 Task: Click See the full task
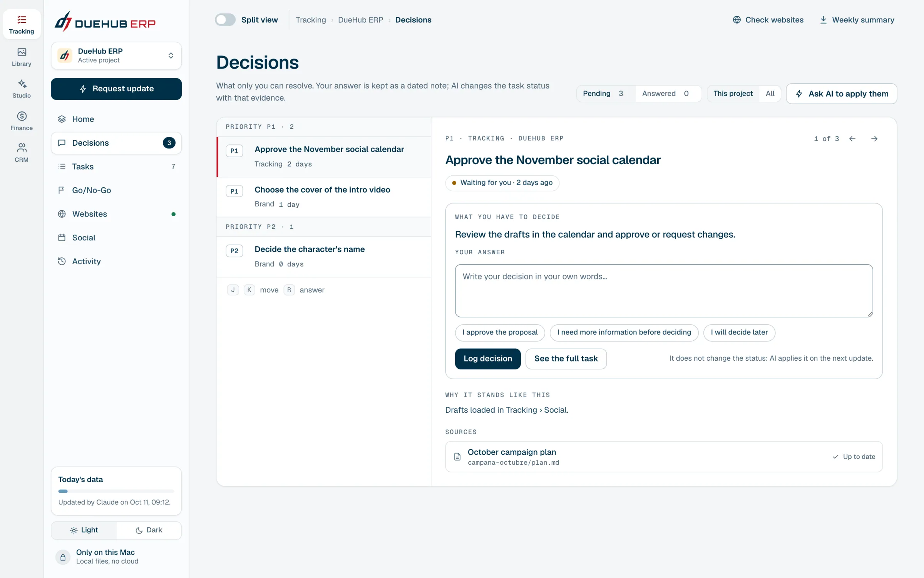click(566, 359)
